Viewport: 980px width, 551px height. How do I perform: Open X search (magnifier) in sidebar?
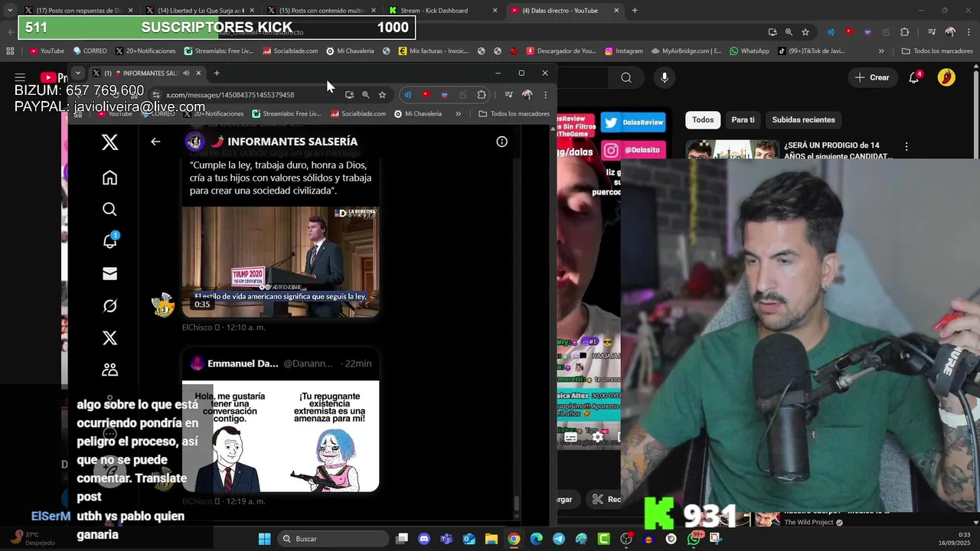point(109,210)
